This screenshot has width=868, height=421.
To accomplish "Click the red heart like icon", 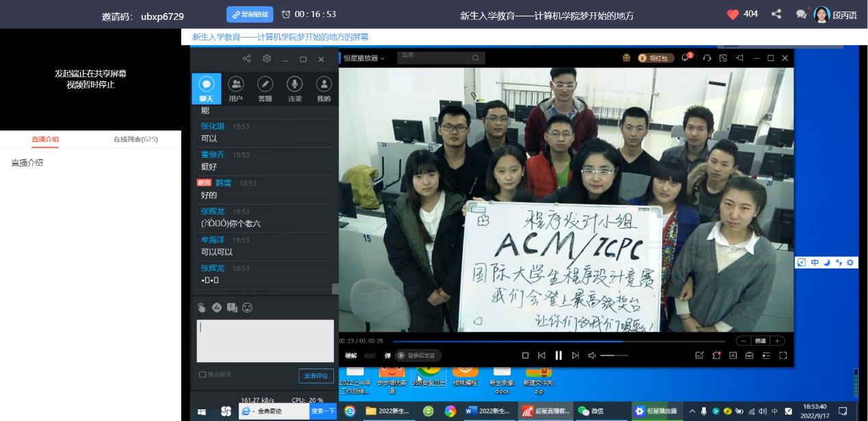I will tap(733, 14).
